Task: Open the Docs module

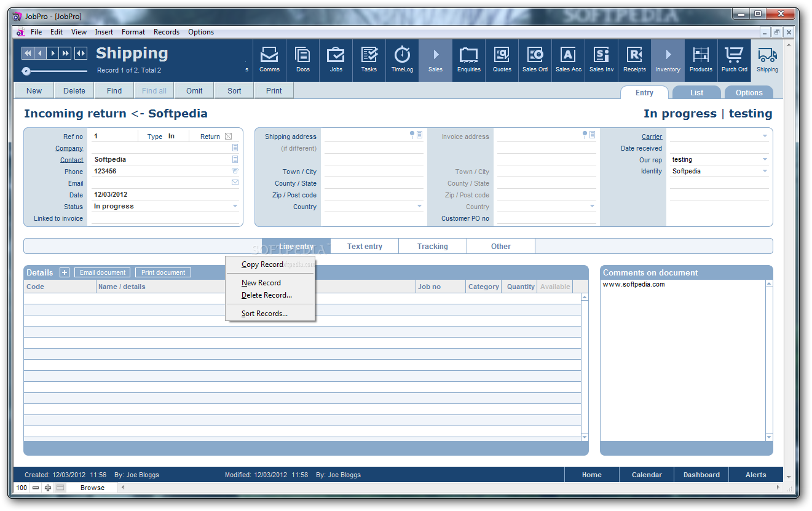Action: [x=302, y=60]
